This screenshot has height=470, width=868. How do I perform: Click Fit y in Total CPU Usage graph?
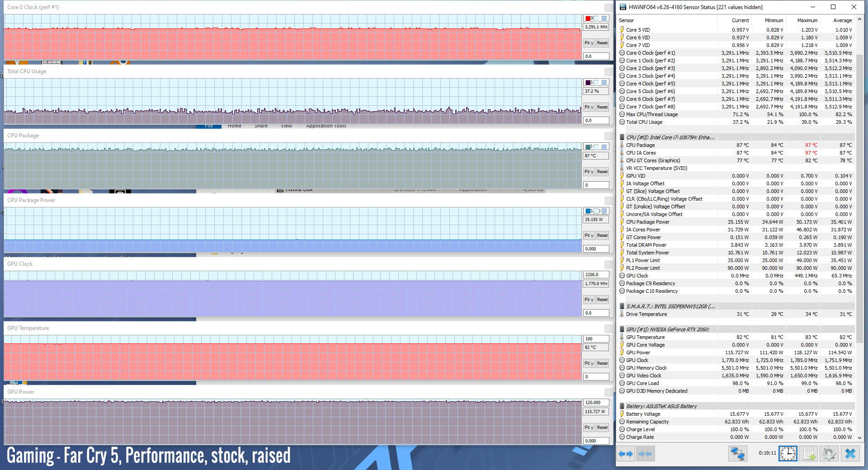point(589,107)
